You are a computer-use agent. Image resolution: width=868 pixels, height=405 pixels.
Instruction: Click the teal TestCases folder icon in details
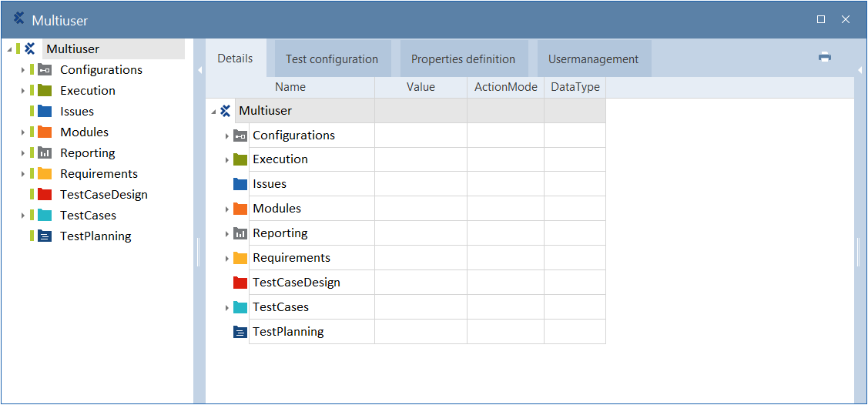point(240,307)
